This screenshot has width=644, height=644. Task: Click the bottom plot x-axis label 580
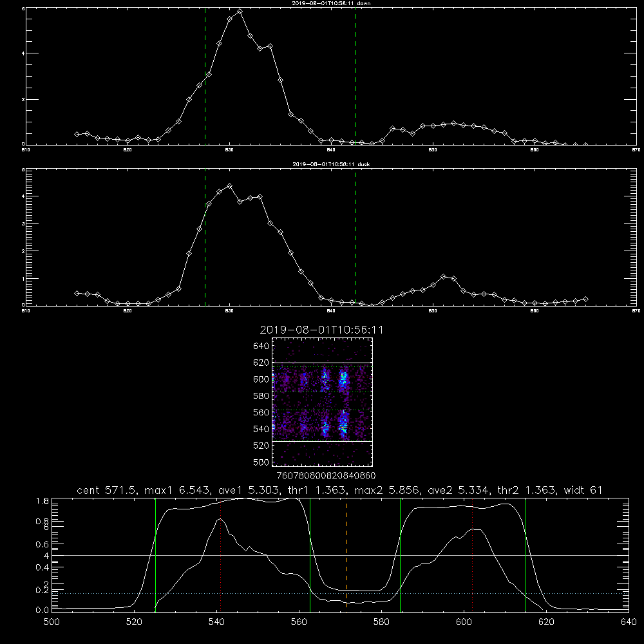[x=381, y=622]
